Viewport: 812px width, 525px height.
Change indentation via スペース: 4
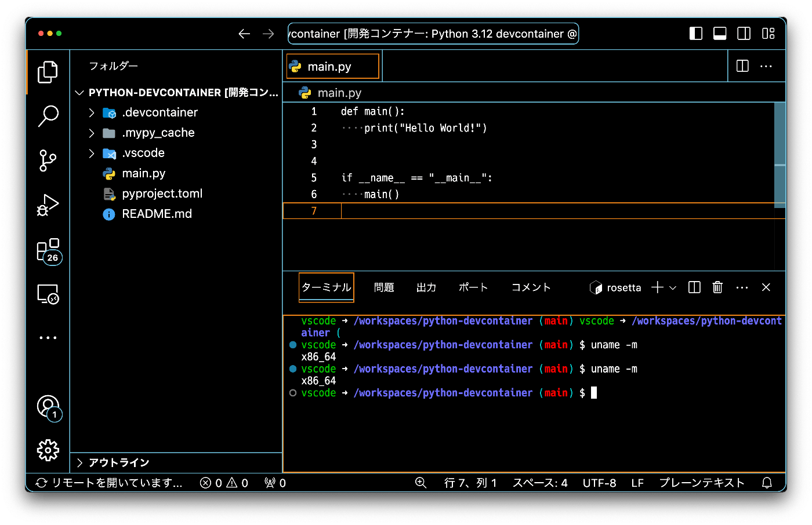coord(540,483)
